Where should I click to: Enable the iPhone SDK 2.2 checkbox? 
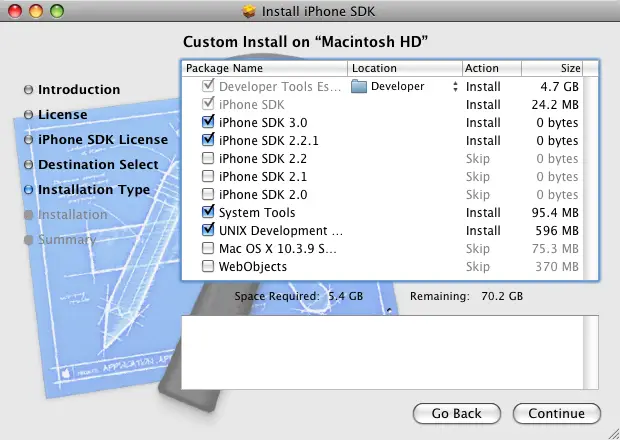208,159
